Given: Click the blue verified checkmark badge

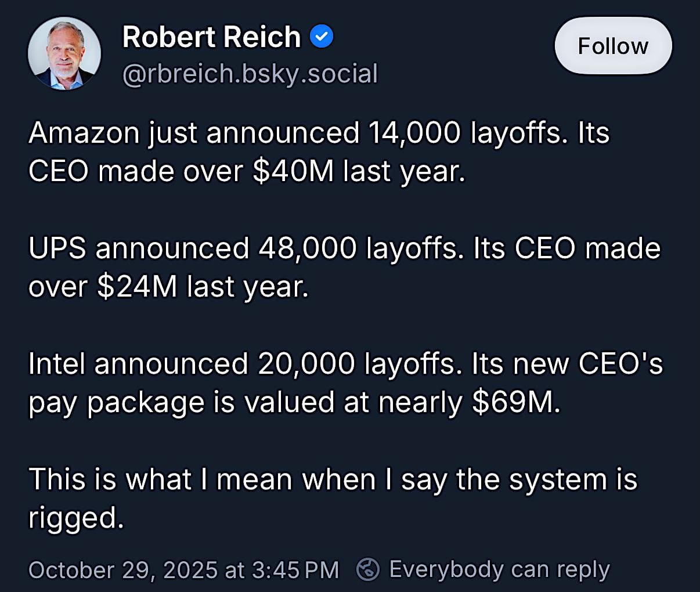Looking at the screenshot, I should (x=322, y=37).
